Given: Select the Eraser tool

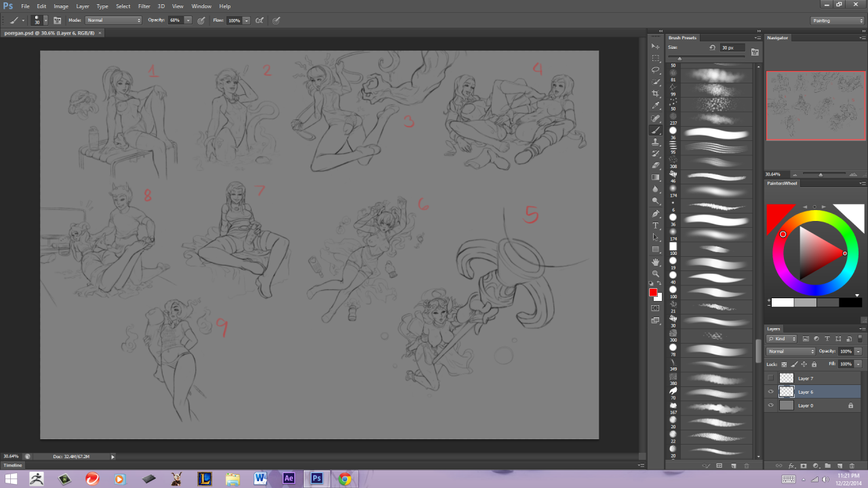Looking at the screenshot, I should click(x=656, y=165).
